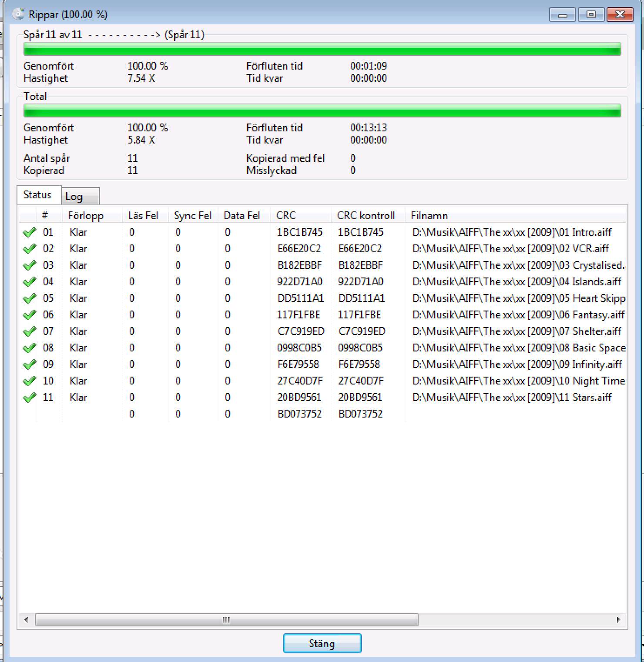Click CRC kontroll value F6E79558

[x=359, y=364]
